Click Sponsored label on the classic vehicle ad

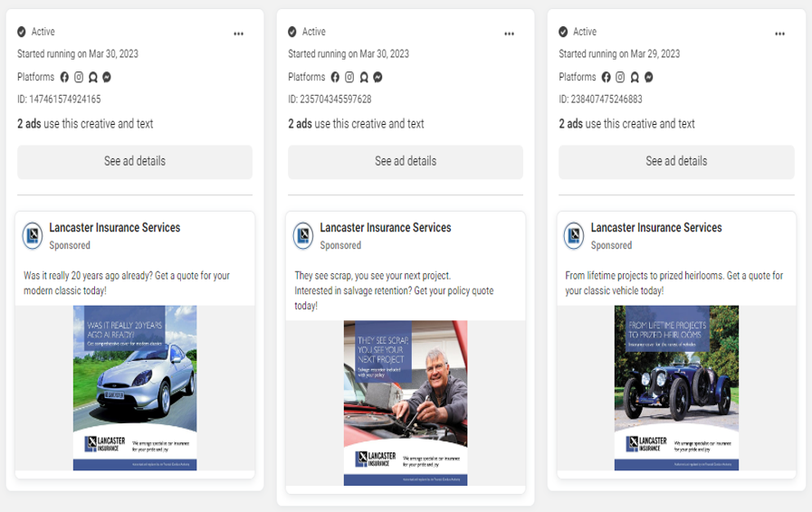(x=611, y=245)
